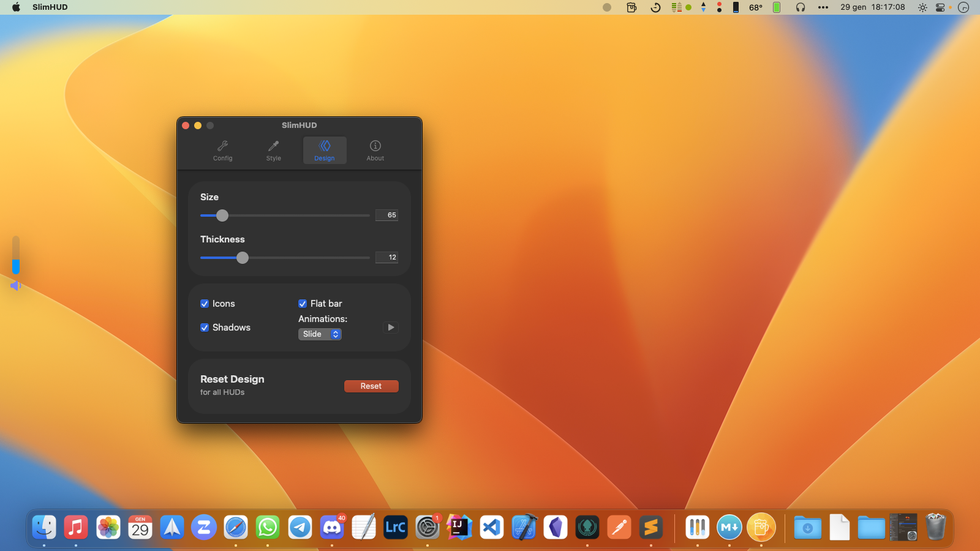980x551 pixels.
Task: Launch Spark mail from the Dock
Action: 172,527
